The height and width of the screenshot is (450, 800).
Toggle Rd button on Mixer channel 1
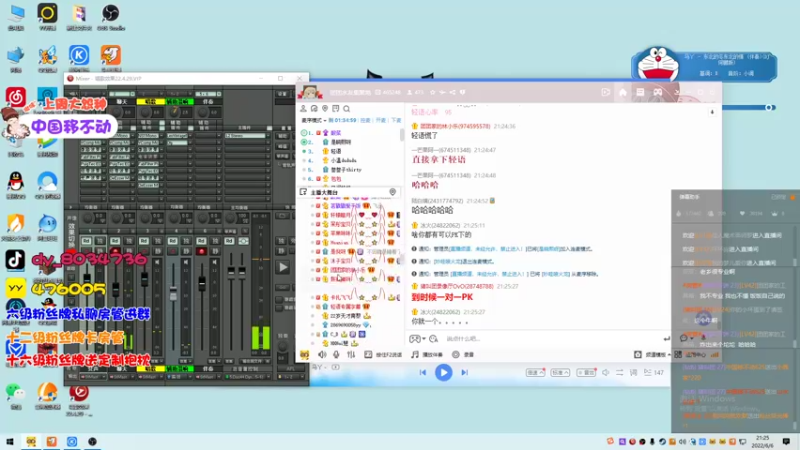click(87, 241)
